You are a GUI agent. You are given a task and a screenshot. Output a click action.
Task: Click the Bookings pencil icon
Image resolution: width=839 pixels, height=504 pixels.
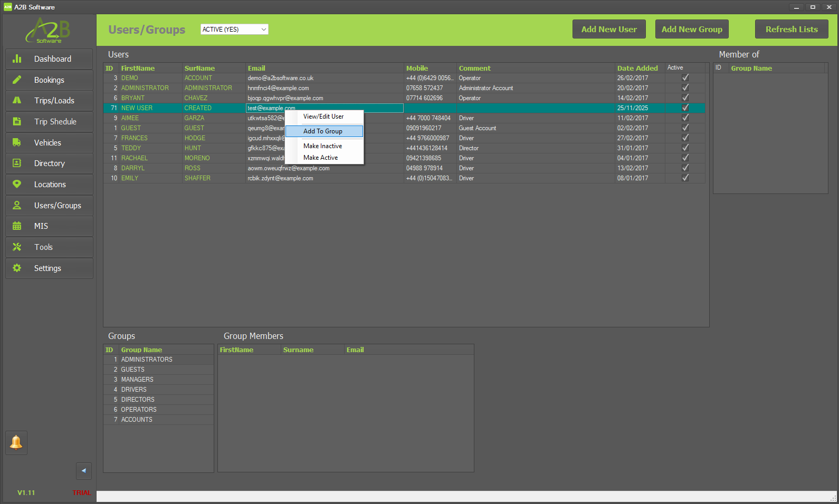(x=17, y=80)
